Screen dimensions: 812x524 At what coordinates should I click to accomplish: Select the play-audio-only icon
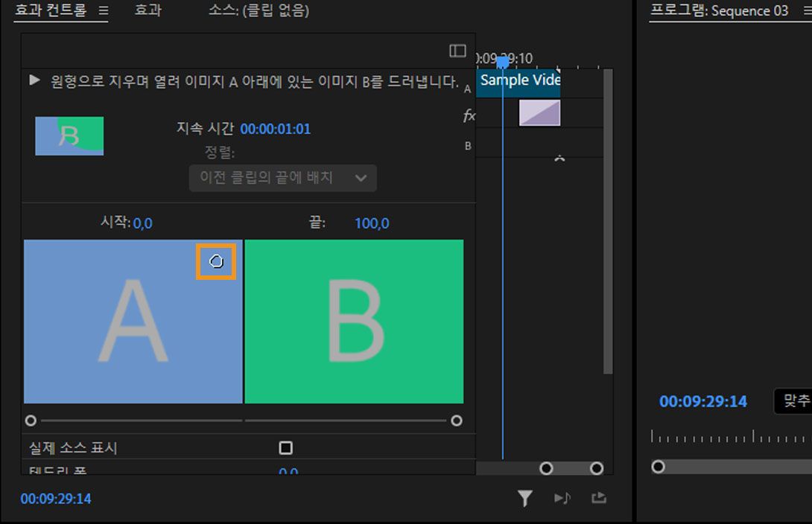coord(562,498)
